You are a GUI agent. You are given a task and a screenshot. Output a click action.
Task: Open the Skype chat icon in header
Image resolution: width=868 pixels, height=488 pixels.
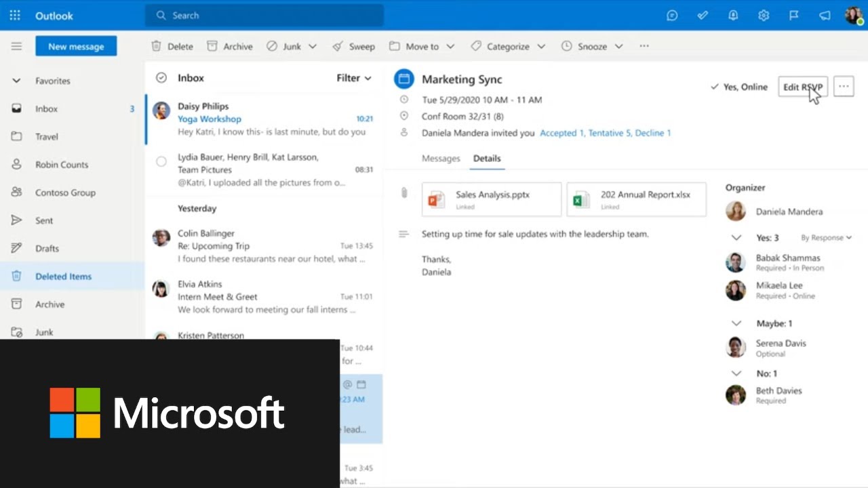pos(672,16)
